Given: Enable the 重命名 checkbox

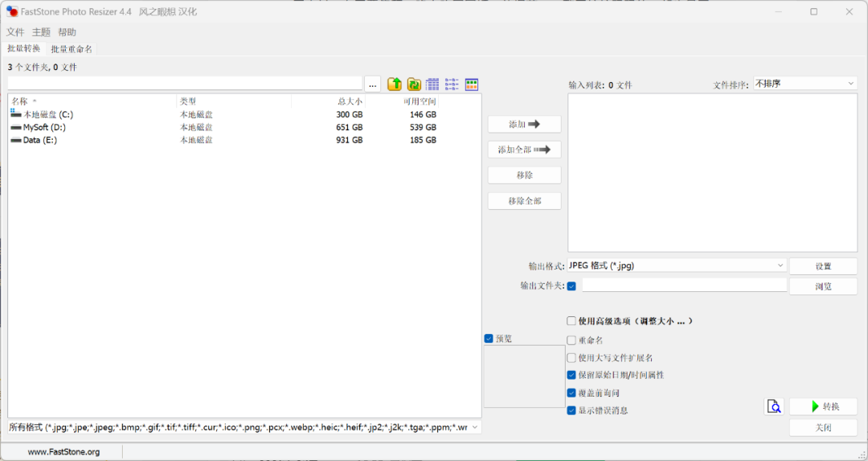Looking at the screenshot, I should [571, 340].
